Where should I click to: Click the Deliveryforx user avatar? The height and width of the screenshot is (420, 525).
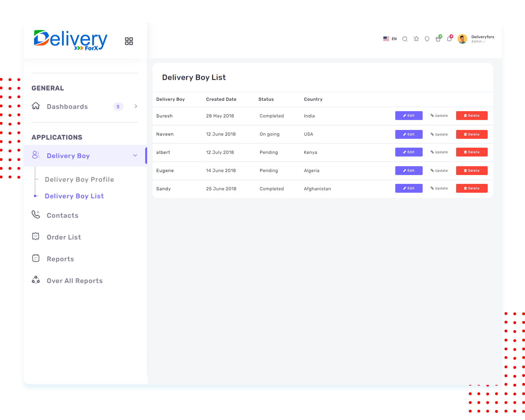pos(462,39)
